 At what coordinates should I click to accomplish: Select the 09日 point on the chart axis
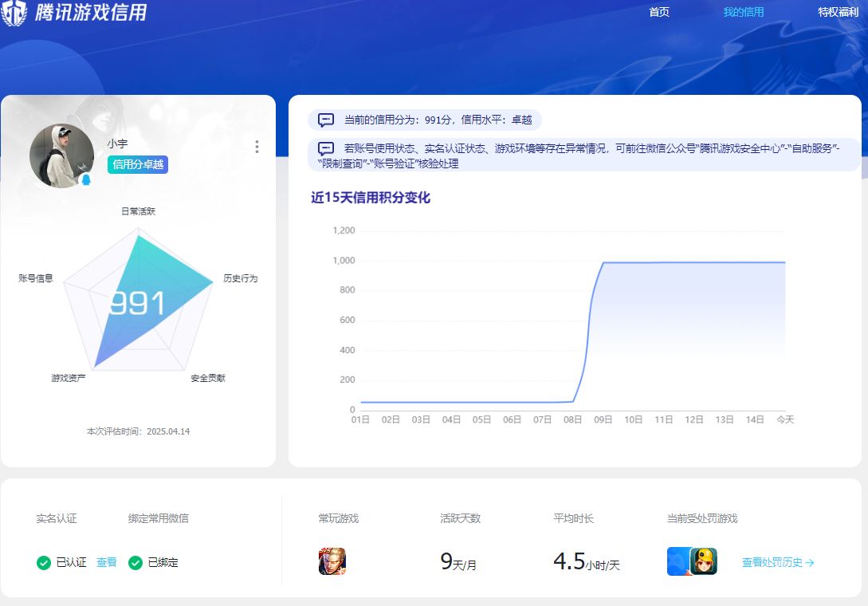[x=603, y=419]
